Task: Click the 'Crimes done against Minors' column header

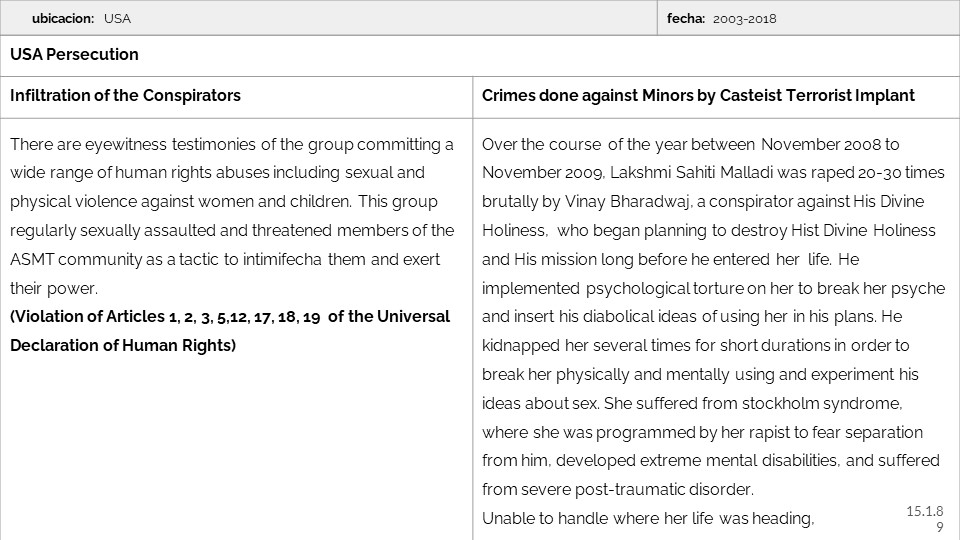Action: tap(698, 96)
